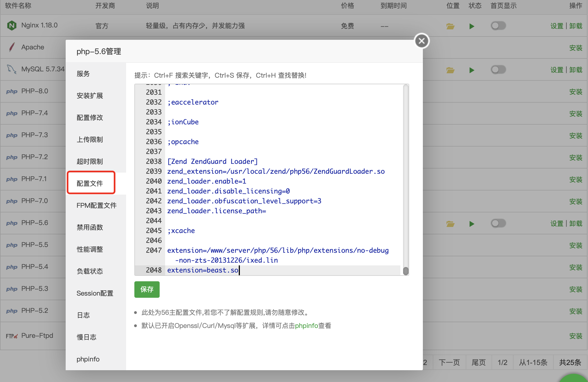The height and width of the screenshot is (382, 588).
Task: Open the 日志 tab
Action: [96, 315]
